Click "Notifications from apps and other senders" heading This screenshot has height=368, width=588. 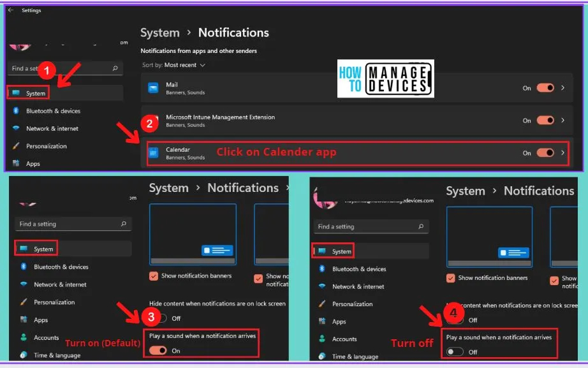click(199, 50)
